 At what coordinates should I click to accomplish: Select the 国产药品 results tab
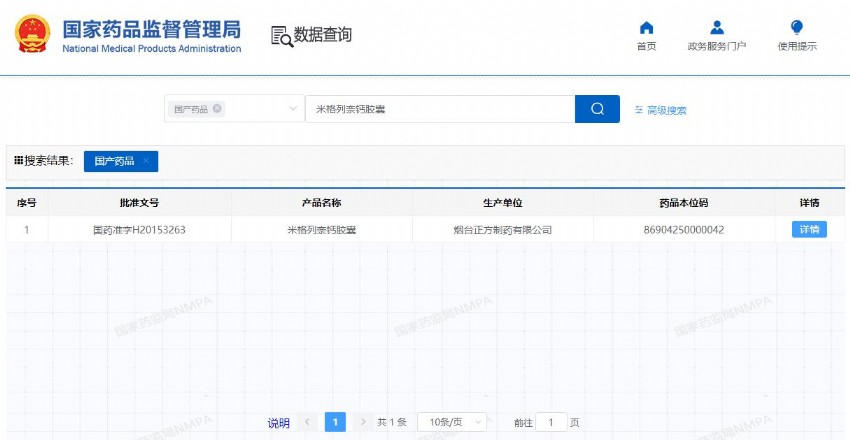point(114,161)
